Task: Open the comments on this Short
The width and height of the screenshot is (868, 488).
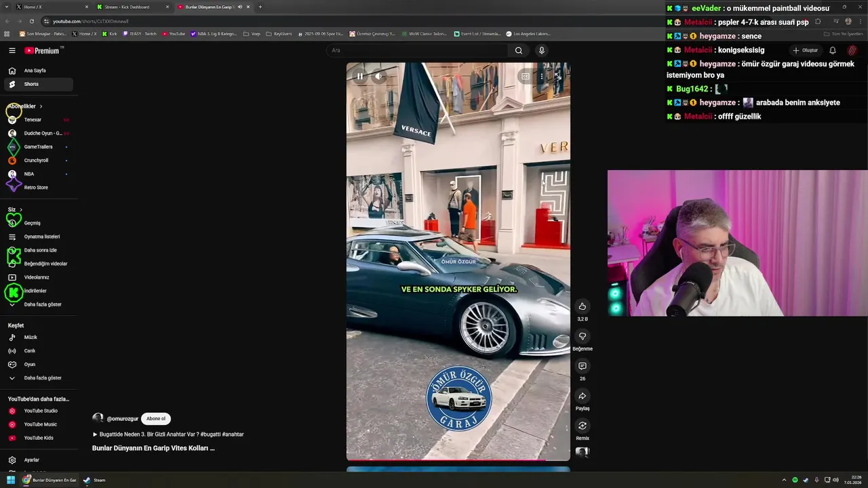Action: point(582,366)
